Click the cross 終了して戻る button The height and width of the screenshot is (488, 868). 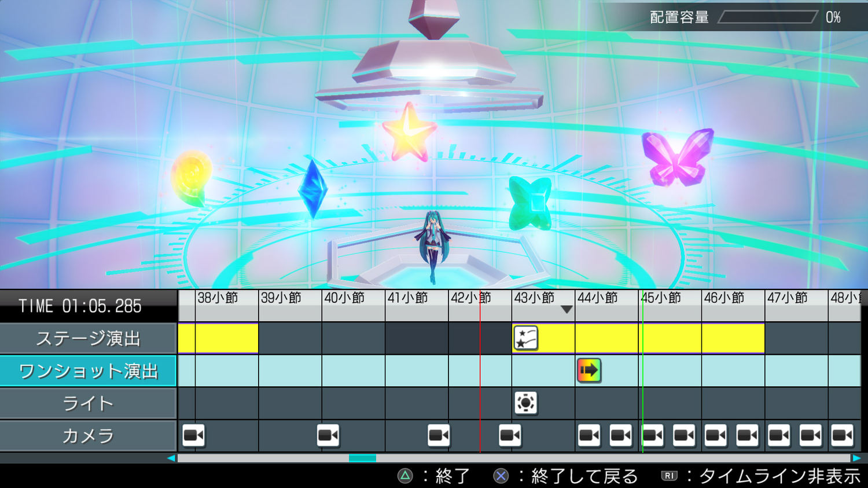(x=565, y=476)
